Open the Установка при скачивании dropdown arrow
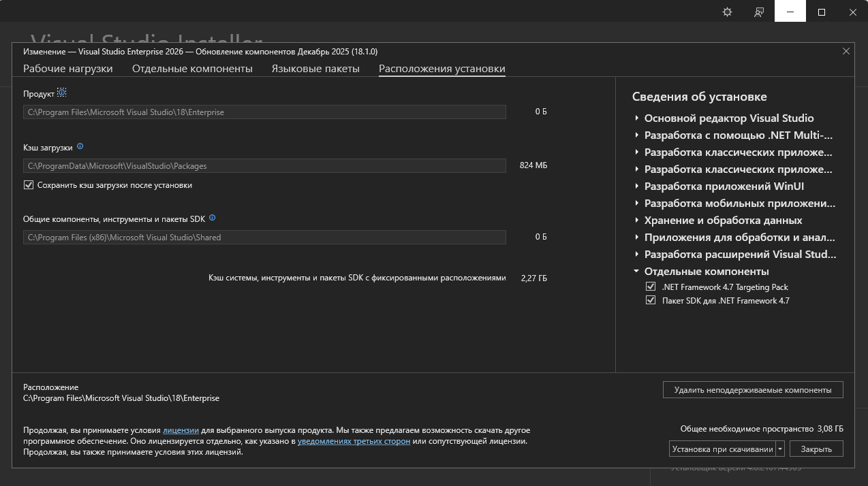 click(x=780, y=449)
